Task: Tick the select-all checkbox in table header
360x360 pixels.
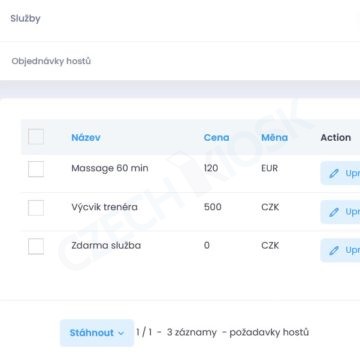Action: click(36, 137)
